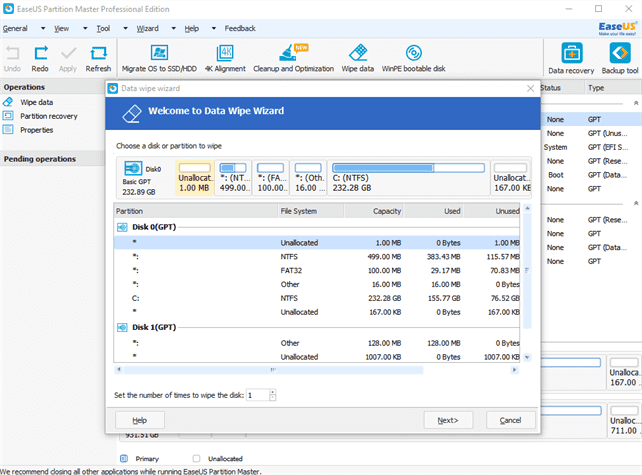Expand the View menu dropdown arrow
Viewport: 642px width, 475px height.
(85, 29)
